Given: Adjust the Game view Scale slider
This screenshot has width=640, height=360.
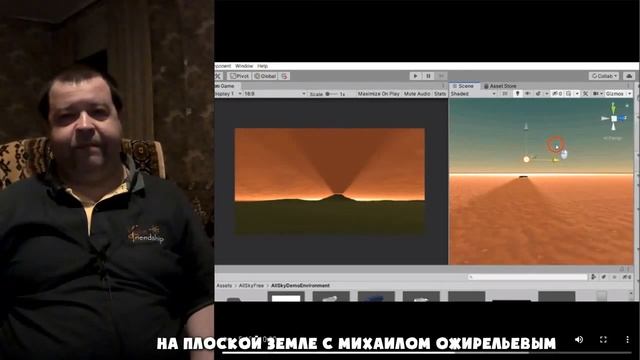Looking at the screenshot, I should pos(331,94).
